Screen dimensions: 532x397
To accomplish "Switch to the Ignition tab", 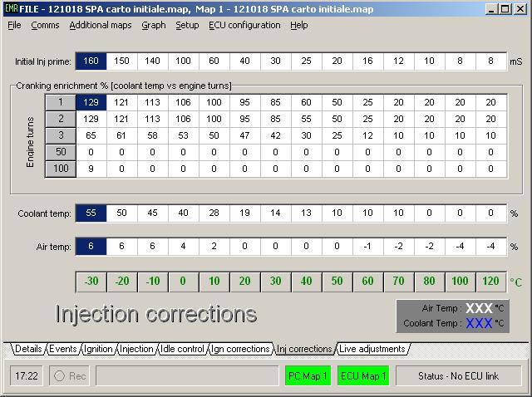I will tap(98, 349).
